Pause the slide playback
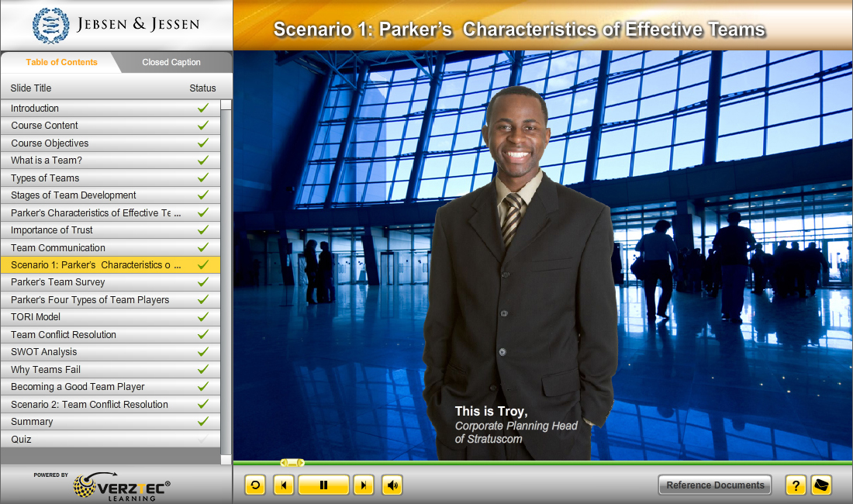The height and width of the screenshot is (504, 853). point(323,485)
